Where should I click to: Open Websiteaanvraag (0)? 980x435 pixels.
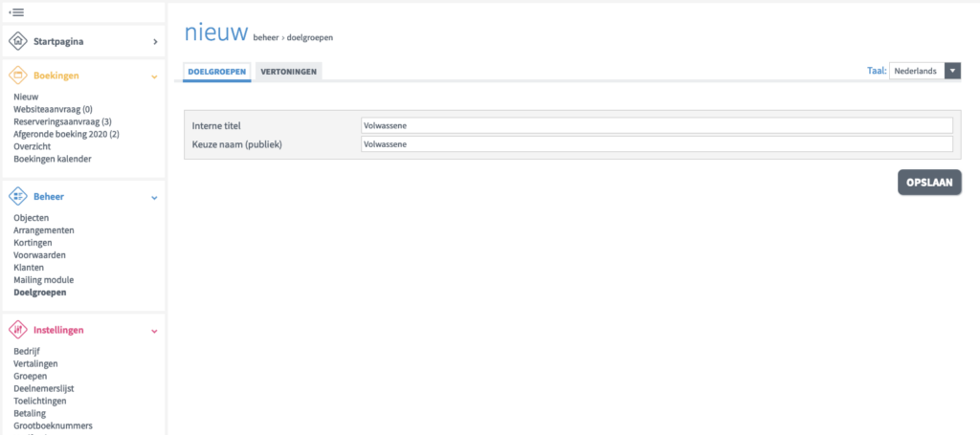click(x=54, y=109)
